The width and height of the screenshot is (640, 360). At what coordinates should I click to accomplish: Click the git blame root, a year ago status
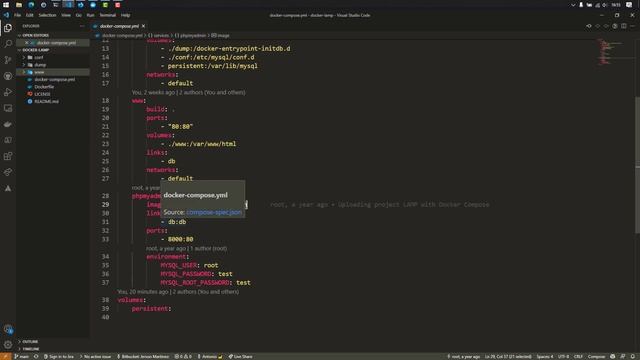[x=464, y=356]
